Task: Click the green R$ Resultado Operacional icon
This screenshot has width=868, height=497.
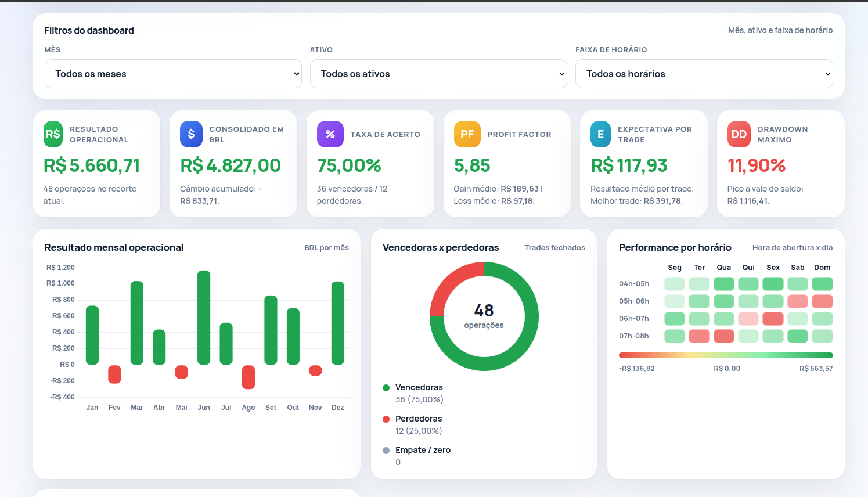Action: (x=53, y=134)
